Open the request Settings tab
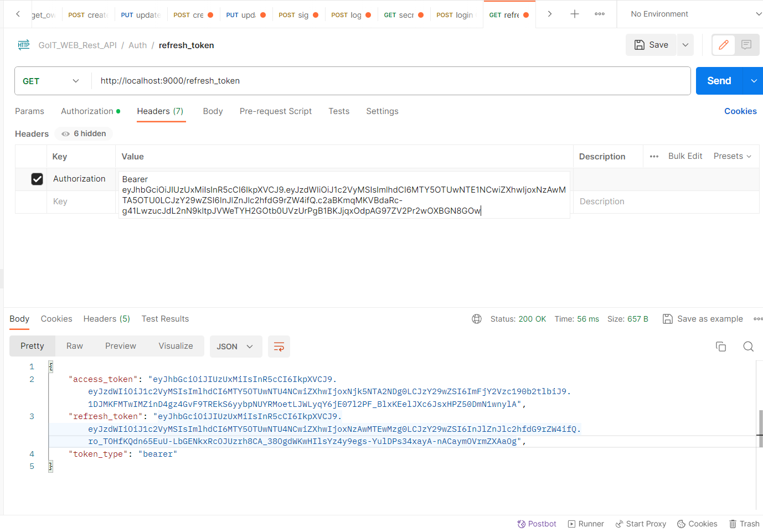This screenshot has height=532, width=763. pos(382,111)
